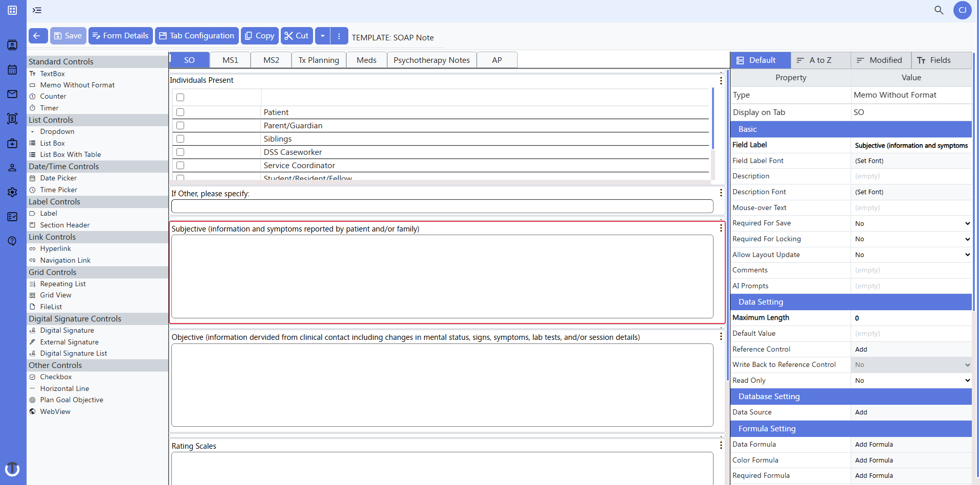This screenshot has width=980, height=485.
Task: Select the TextBox control
Action: [x=53, y=74]
